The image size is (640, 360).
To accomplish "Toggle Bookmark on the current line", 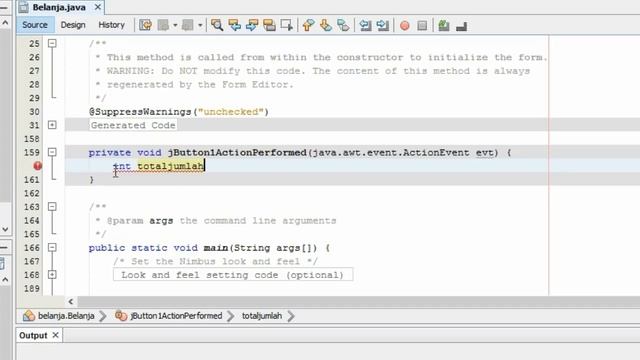I will [x=343, y=25].
